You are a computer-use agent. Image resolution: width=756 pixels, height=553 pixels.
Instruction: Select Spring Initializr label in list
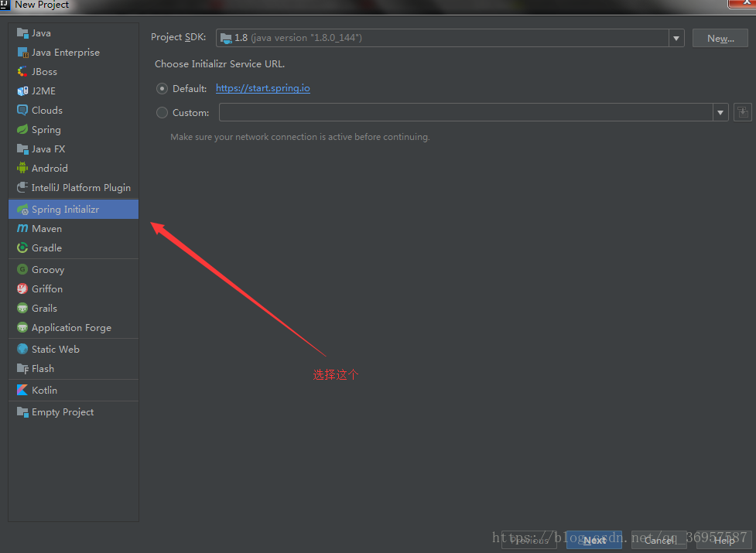tap(65, 210)
